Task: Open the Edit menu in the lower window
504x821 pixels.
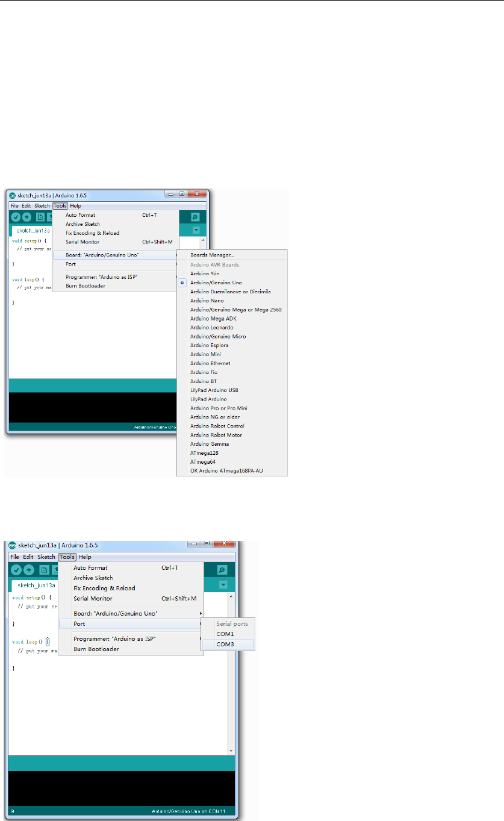Action: click(28, 557)
